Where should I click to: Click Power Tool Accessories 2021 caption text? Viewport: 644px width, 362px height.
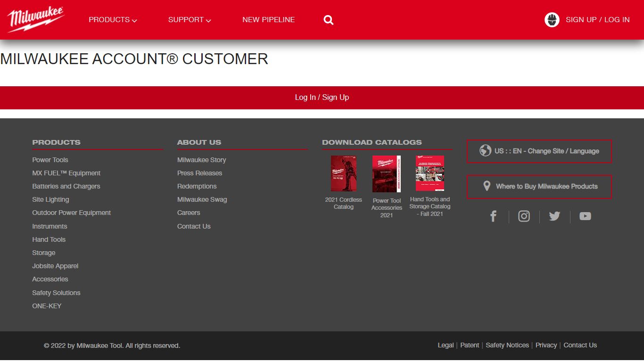[x=387, y=208]
